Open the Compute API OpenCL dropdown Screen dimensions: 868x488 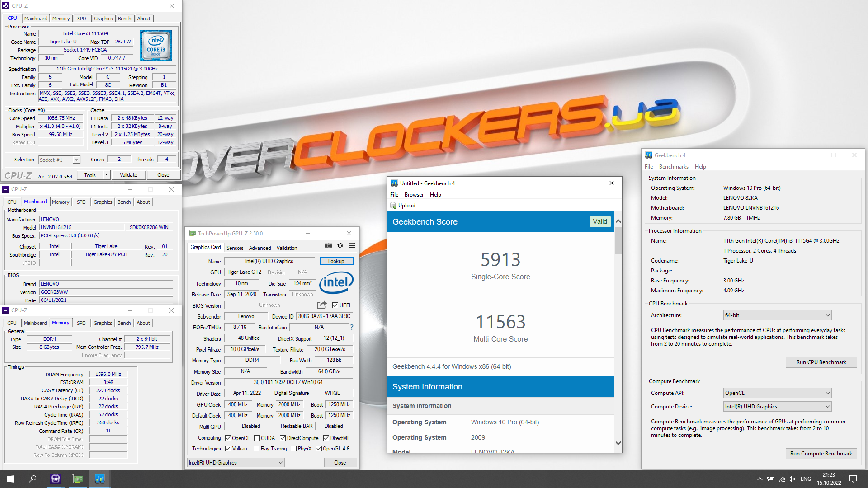tap(777, 393)
